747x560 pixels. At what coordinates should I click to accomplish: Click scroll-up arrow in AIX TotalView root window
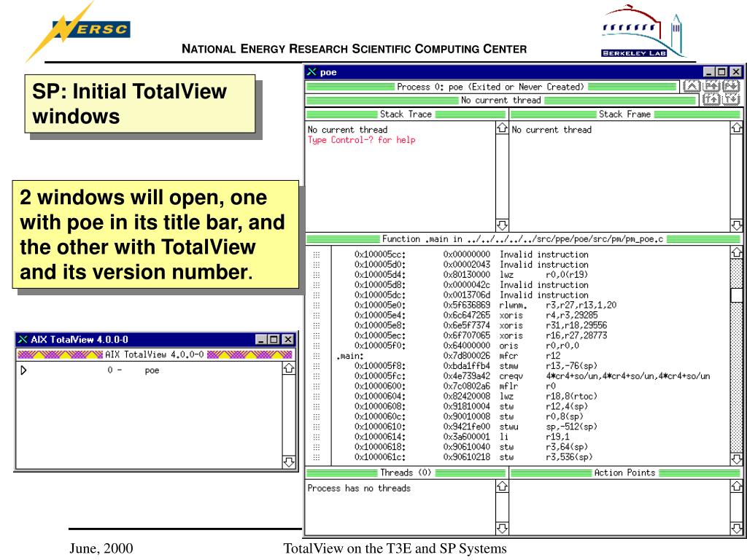[x=289, y=368]
